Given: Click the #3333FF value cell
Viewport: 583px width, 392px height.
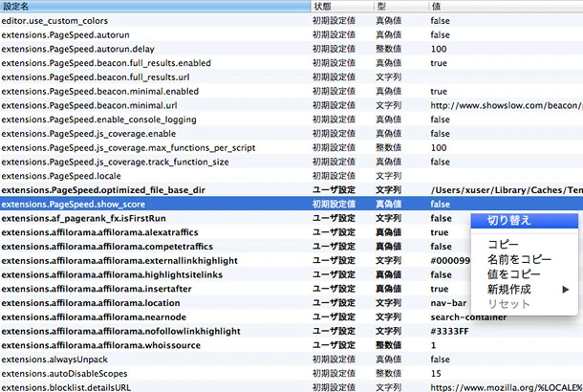Looking at the screenshot, I should point(449,332).
